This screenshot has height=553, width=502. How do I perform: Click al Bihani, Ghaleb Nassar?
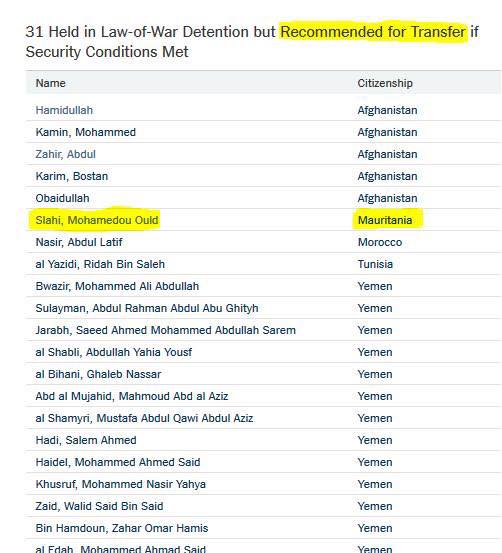pyautogui.click(x=98, y=374)
